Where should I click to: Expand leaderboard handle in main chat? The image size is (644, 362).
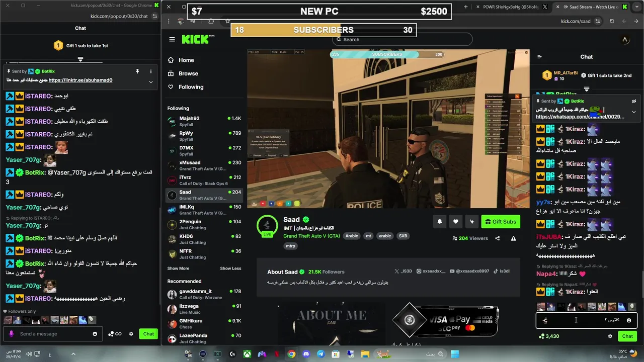(586, 89)
